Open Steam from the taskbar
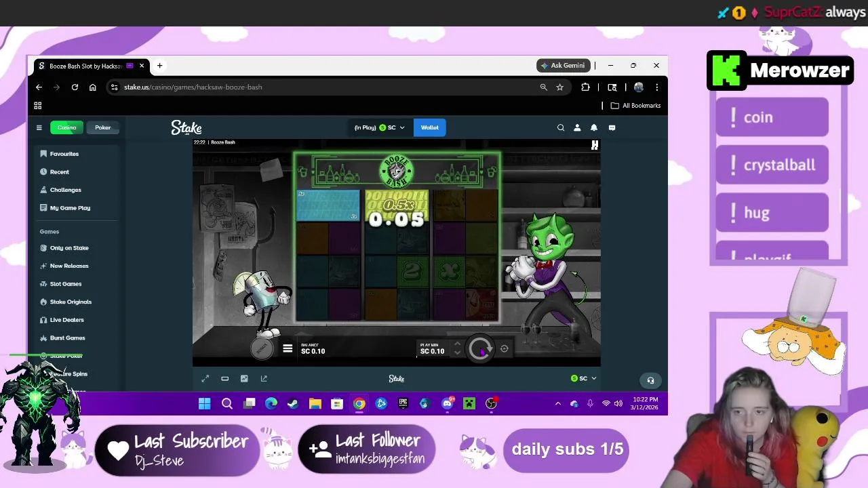The width and height of the screenshot is (868, 488). pyautogui.click(x=293, y=404)
